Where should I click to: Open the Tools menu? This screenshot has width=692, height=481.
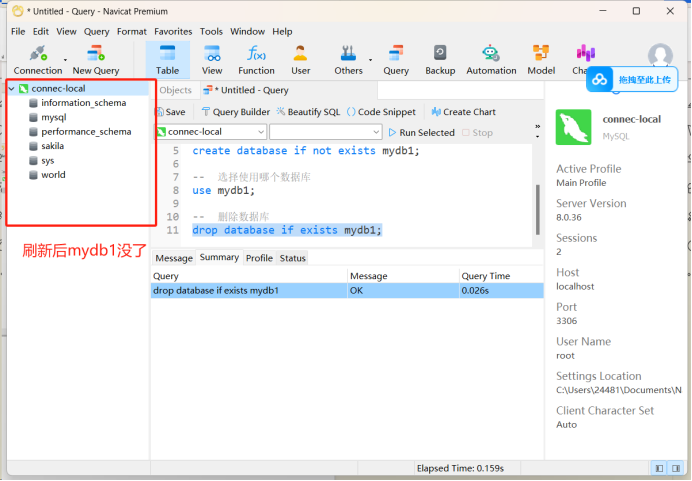211,32
